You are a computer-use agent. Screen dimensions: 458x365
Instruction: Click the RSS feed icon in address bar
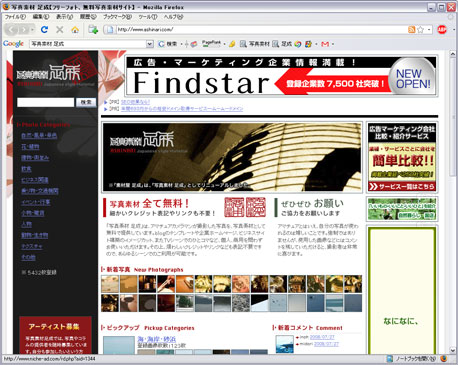(412, 30)
